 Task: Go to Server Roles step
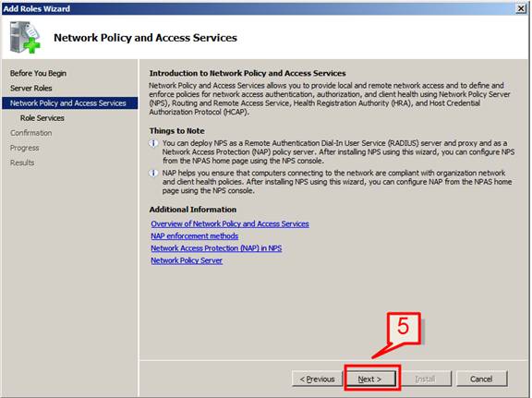point(30,89)
